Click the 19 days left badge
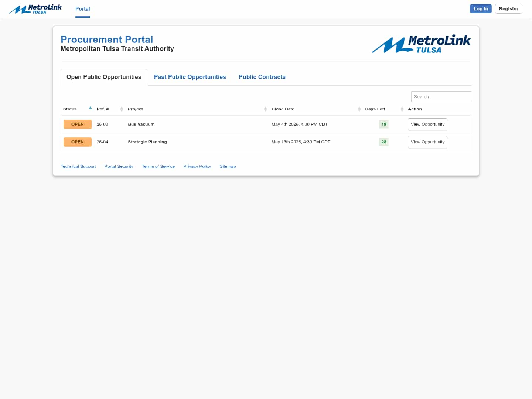The height and width of the screenshot is (399, 532). (384, 124)
